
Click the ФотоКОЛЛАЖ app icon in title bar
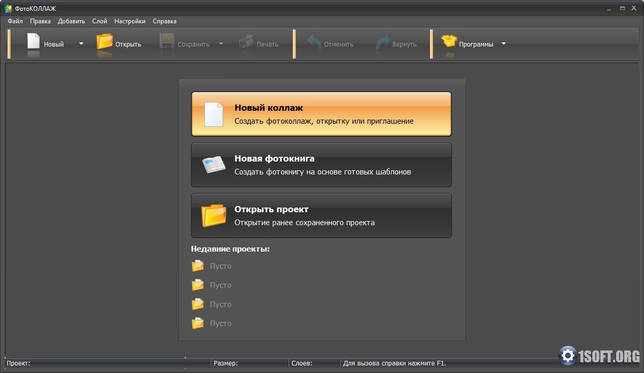pyautogui.click(x=7, y=8)
